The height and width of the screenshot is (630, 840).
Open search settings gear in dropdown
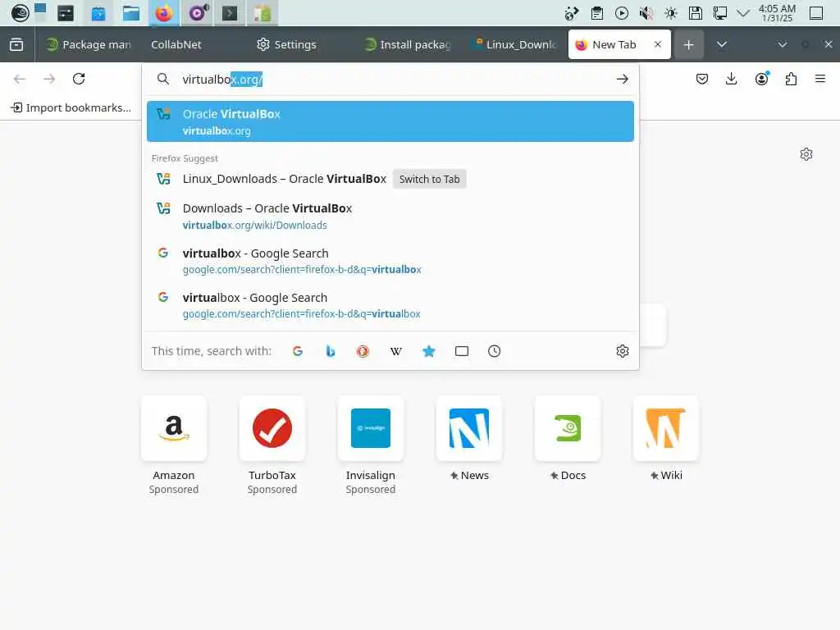(x=623, y=351)
